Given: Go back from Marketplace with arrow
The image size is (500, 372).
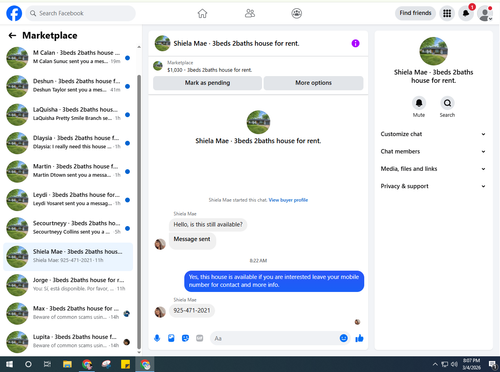Looking at the screenshot, I should click(12, 35).
